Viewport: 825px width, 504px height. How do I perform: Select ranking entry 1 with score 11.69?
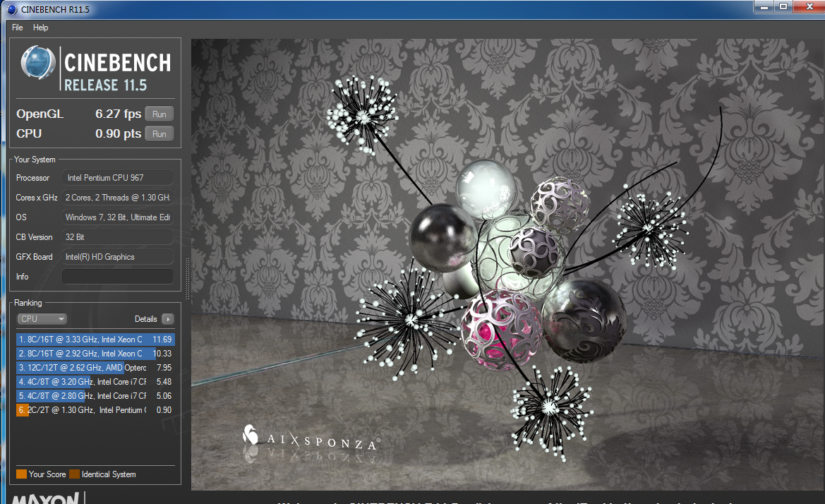pyautogui.click(x=95, y=340)
